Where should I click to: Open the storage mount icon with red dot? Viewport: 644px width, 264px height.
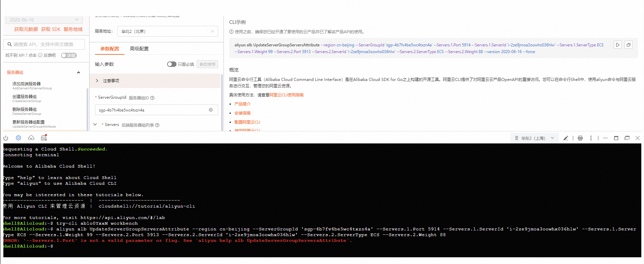(44, 138)
